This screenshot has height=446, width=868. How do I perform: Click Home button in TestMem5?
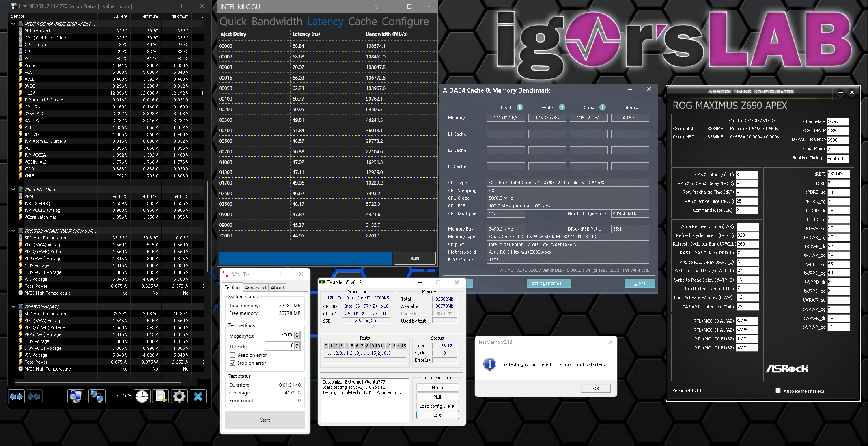pos(437,388)
